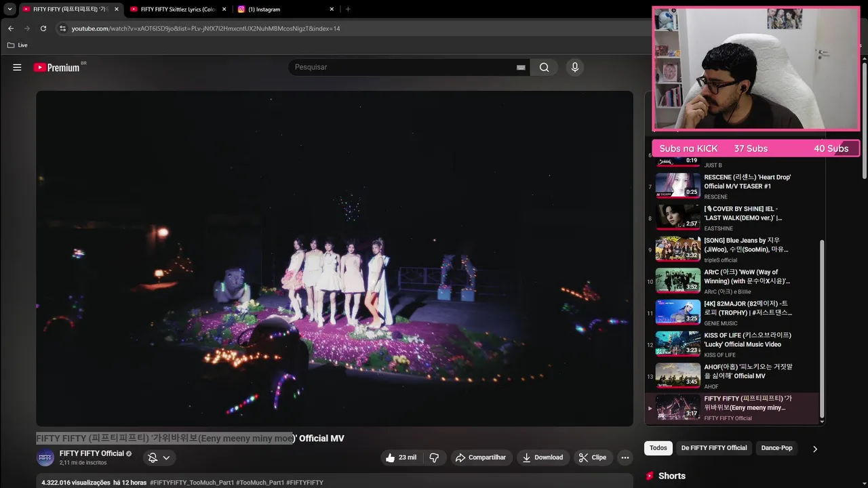Play the main video player
Screen dimensions: 868x488
pyautogui.click(x=334, y=258)
